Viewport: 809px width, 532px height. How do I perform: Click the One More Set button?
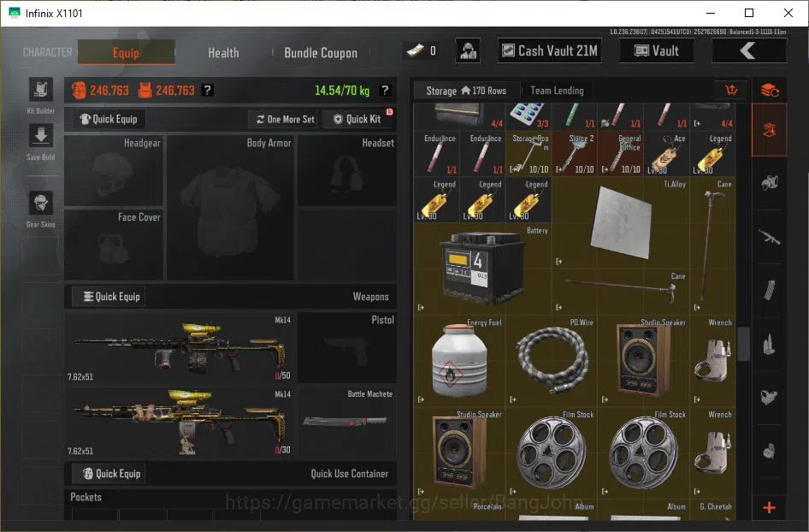coord(285,119)
